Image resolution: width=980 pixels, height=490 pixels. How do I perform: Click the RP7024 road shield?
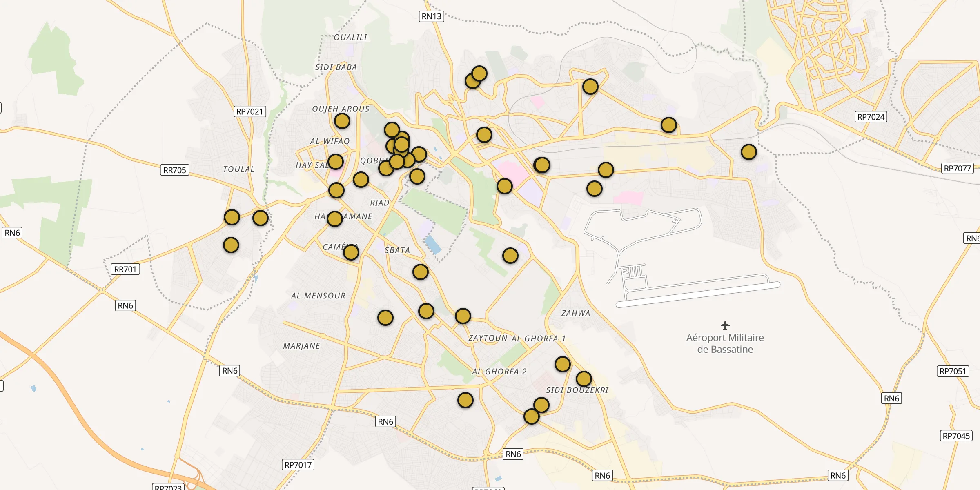[871, 117]
